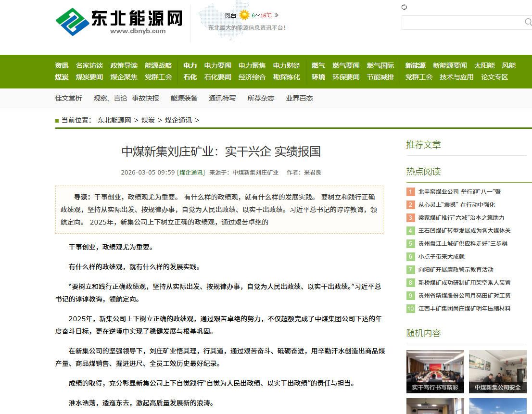532x414 pixels.
Task: Click the sunny weather icon
Action: [x=244, y=15]
